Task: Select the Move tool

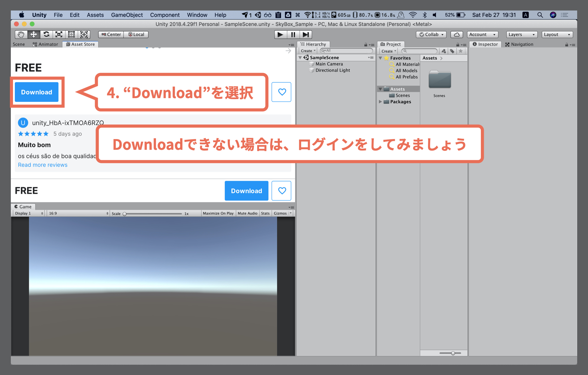Action: (34, 34)
